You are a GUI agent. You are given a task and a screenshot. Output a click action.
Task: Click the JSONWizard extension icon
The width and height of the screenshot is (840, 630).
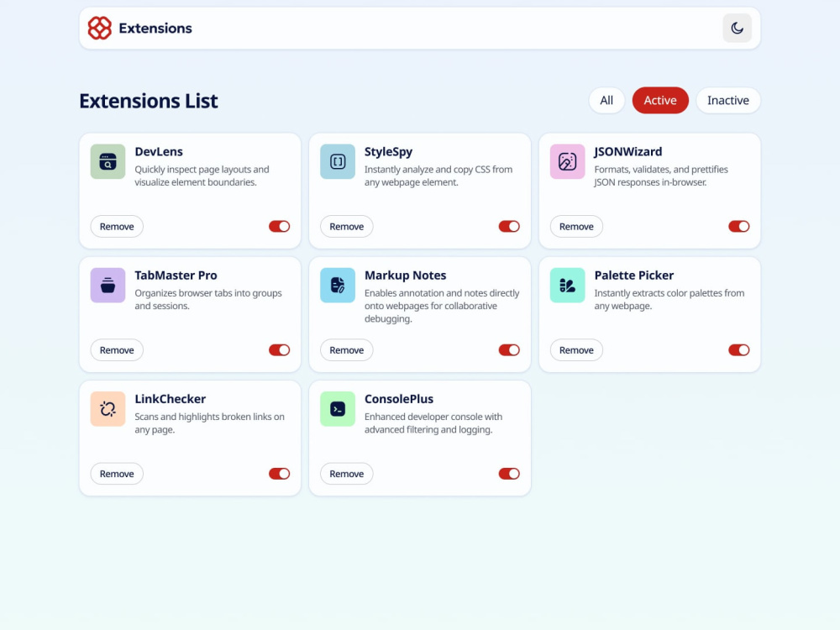click(x=567, y=161)
